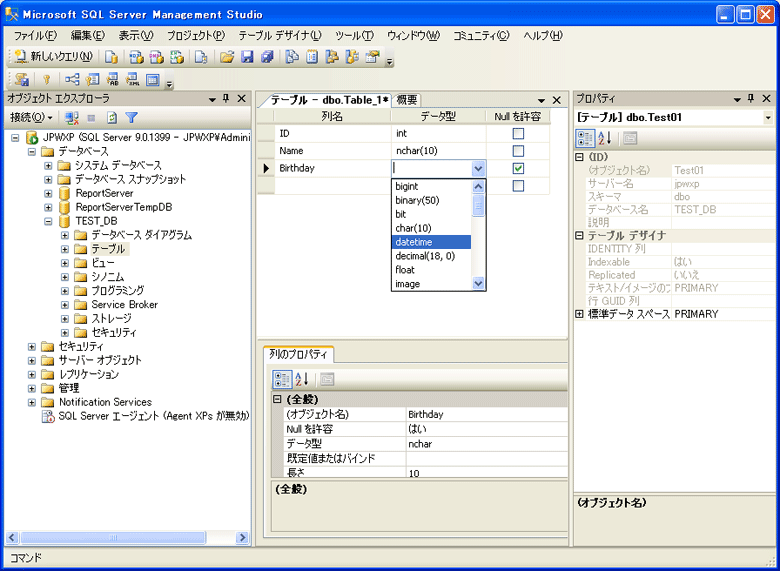Open a Database Engine Query

[111, 58]
